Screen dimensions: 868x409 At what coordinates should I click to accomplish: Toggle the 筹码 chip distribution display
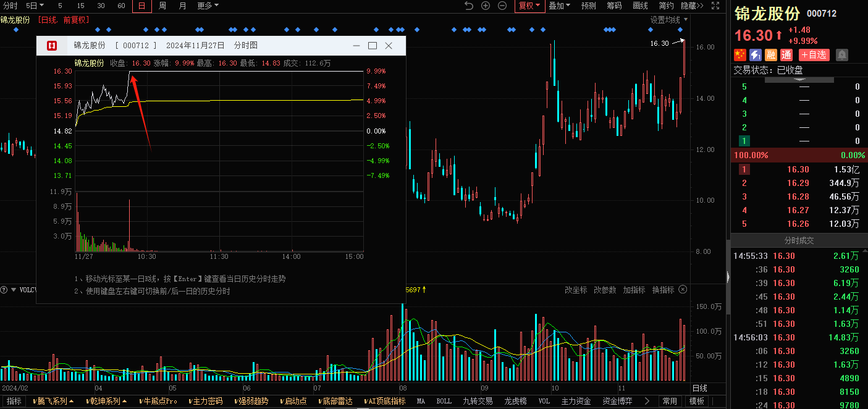(x=614, y=6)
